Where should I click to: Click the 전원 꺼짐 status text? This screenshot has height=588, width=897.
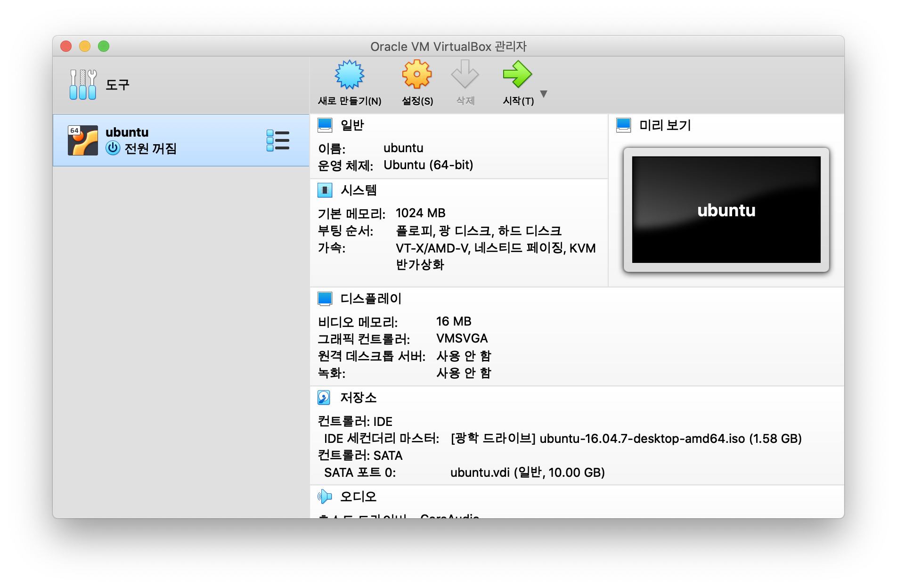coord(150,148)
